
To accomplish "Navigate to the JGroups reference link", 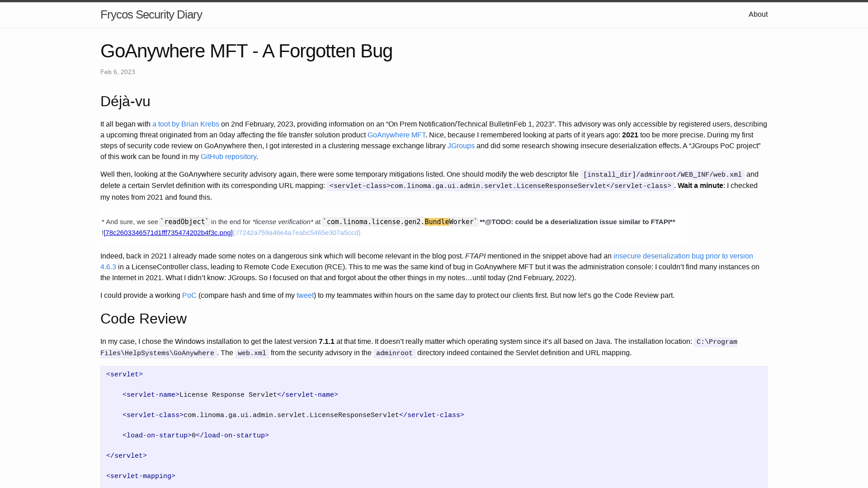I will click(461, 145).
